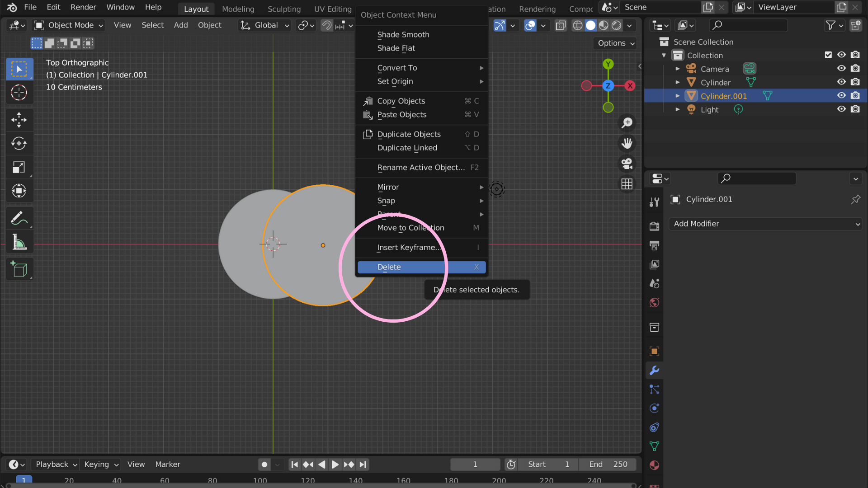This screenshot has width=868, height=488.
Task: Select the Move tool in the toolbar
Action: [x=19, y=120]
